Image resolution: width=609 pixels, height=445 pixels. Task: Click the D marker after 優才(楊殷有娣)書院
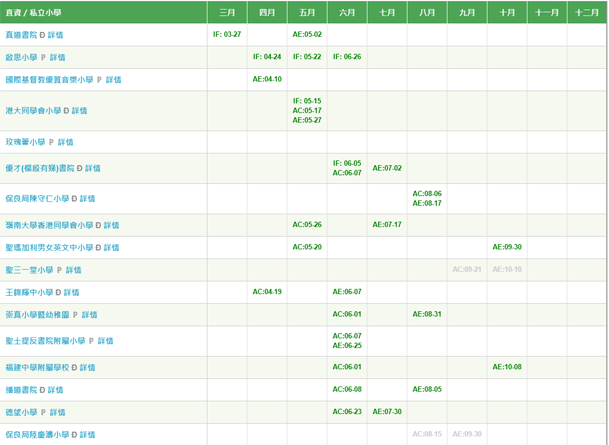[x=79, y=168]
